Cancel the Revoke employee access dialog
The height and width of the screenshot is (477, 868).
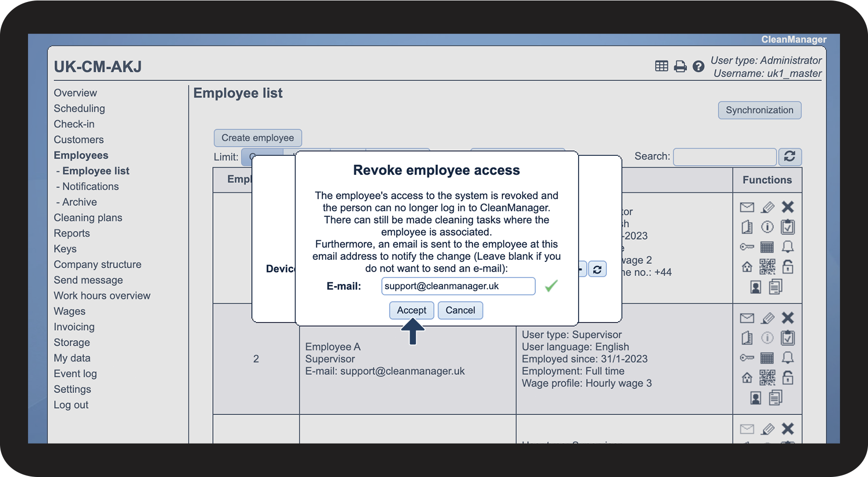click(460, 310)
